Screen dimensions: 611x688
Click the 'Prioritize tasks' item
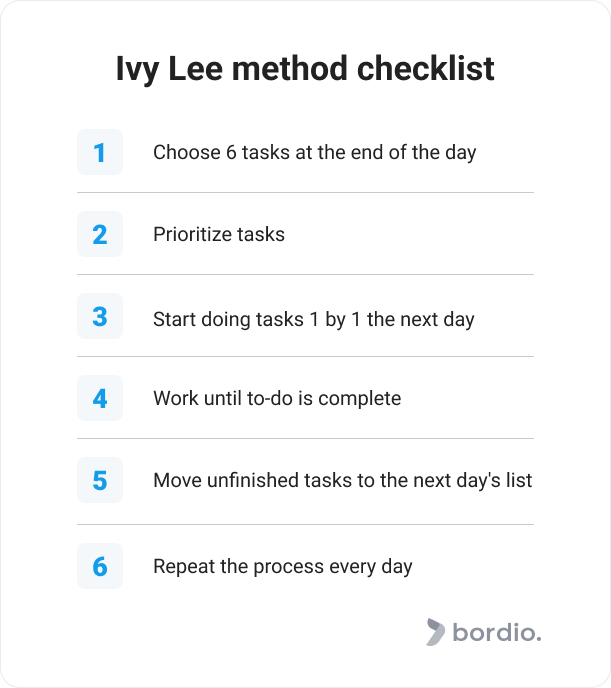219,234
